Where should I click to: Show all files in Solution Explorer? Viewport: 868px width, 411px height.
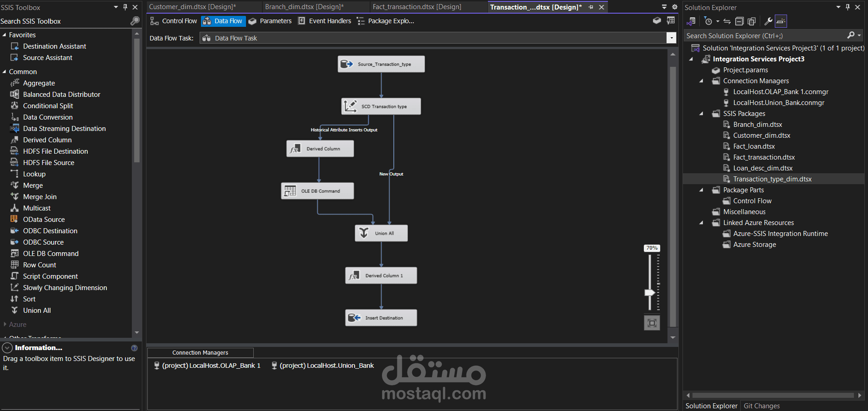752,21
